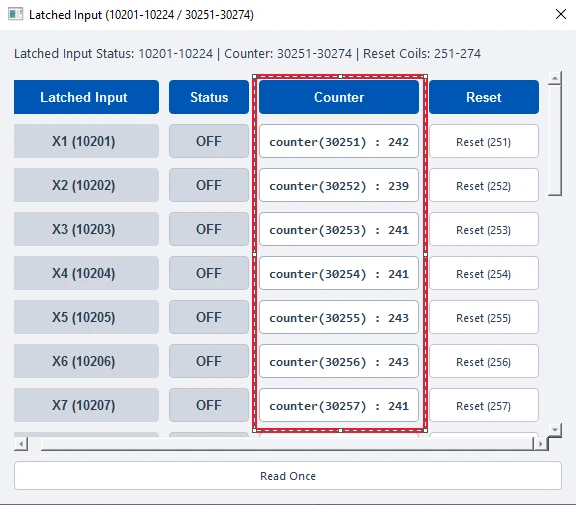Click the X4 (10204) input label
Screen dimensions: 576x505
[86, 274]
